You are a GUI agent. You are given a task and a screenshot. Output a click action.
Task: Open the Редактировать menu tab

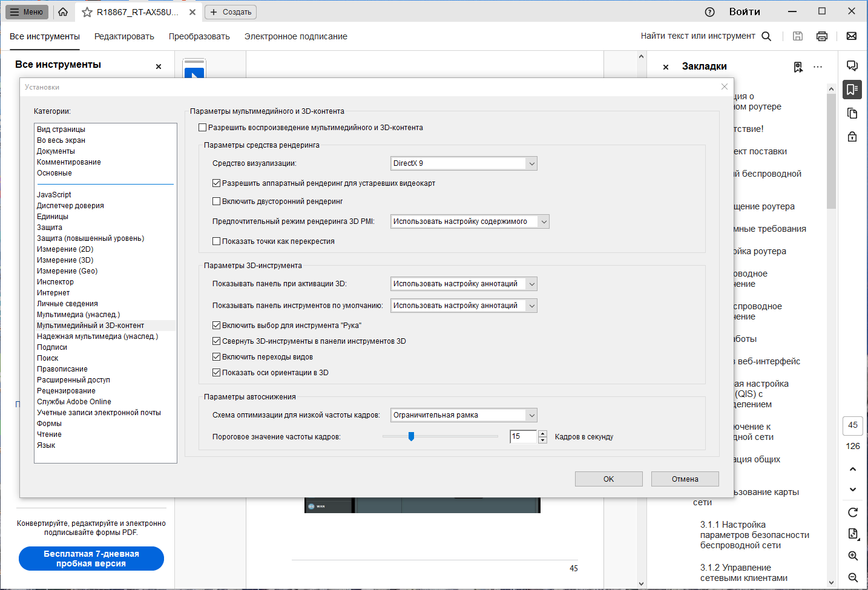point(124,36)
